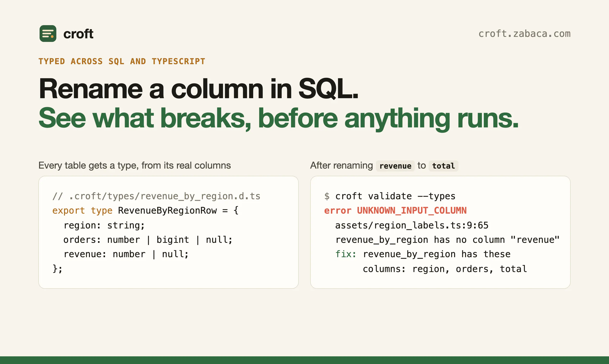609x364 pixels.
Task: Click the green croft logo icon
Action: (x=48, y=33)
